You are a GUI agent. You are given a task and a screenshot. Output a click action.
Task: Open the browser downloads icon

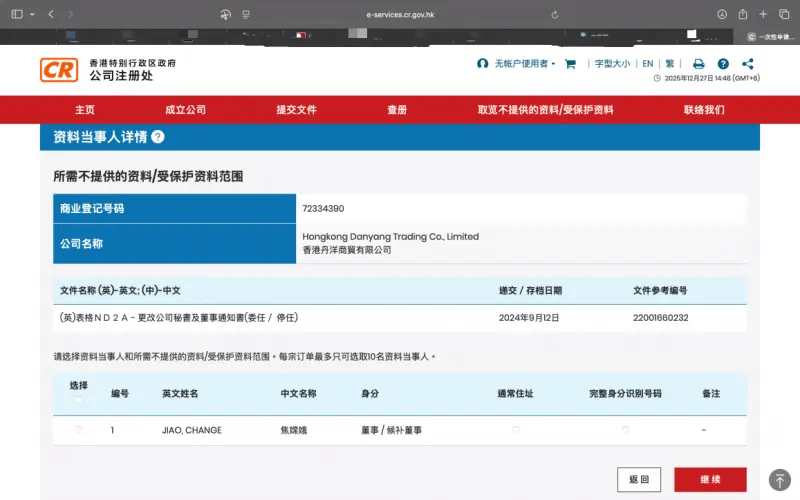(x=722, y=14)
